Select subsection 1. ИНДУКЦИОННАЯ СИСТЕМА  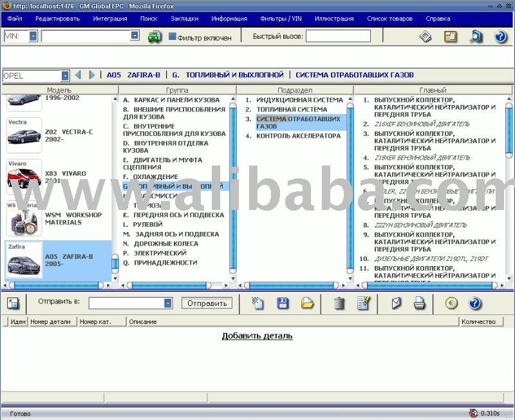tap(294, 100)
